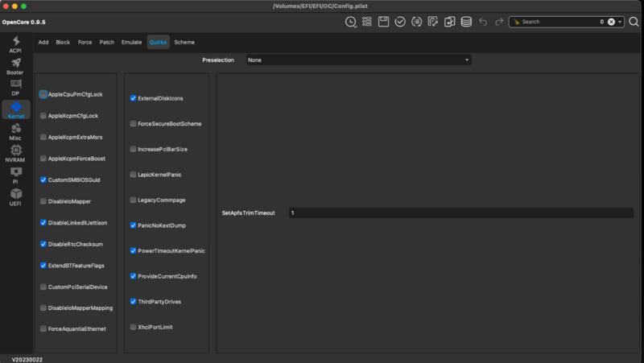This screenshot has width=644, height=363.
Task: Click the magnifying glass search icon
Action: click(634, 22)
